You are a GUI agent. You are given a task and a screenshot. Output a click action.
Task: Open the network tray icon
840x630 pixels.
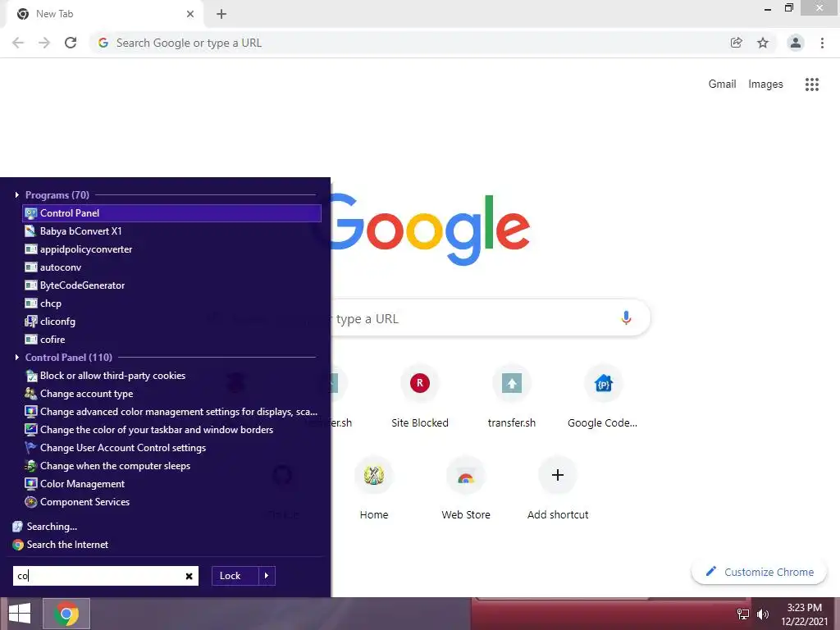pyautogui.click(x=743, y=614)
